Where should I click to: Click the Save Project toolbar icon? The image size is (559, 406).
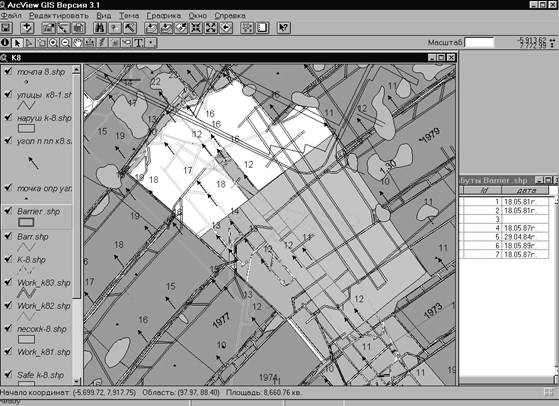click(6, 28)
